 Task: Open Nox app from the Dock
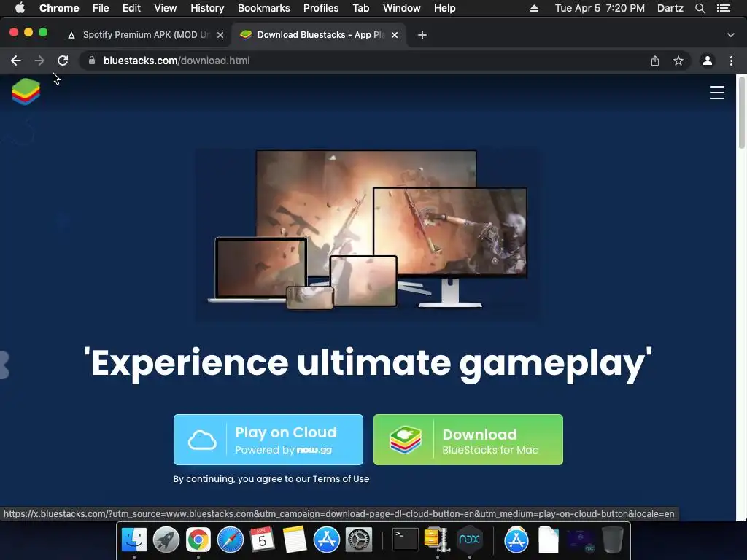pos(469,540)
